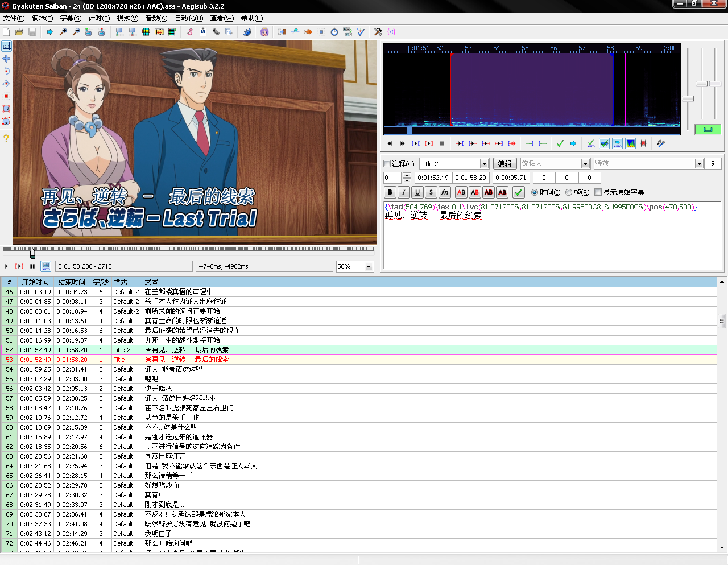Screen dimensions: 728x565
Task: Open the 视频 menu
Action: pos(127,18)
